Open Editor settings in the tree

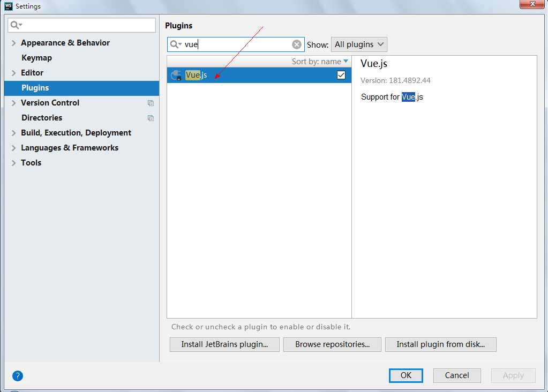tap(32, 73)
